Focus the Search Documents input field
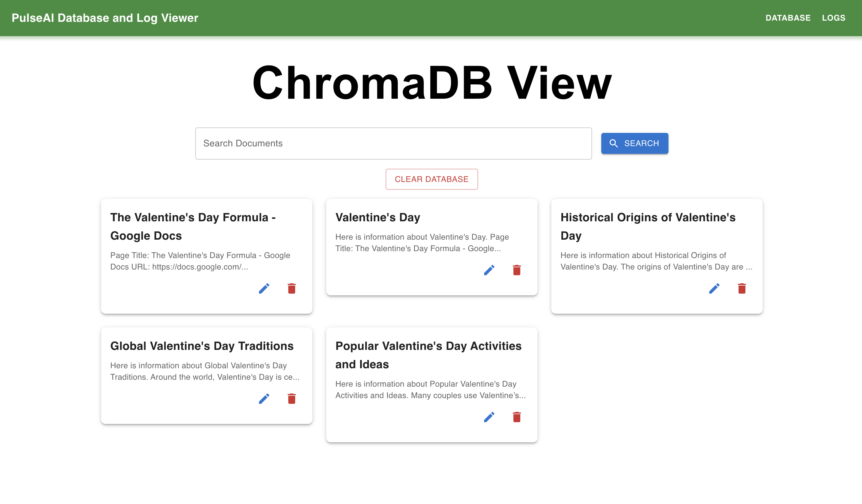 pos(393,144)
